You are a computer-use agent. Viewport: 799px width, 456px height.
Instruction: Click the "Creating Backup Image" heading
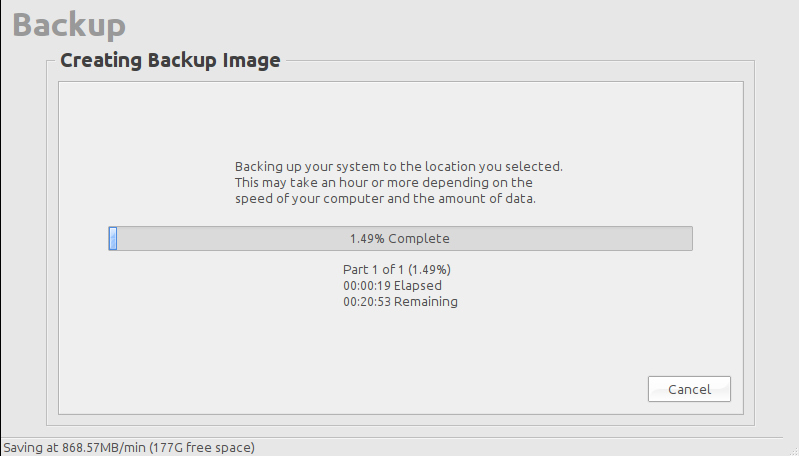coord(170,60)
